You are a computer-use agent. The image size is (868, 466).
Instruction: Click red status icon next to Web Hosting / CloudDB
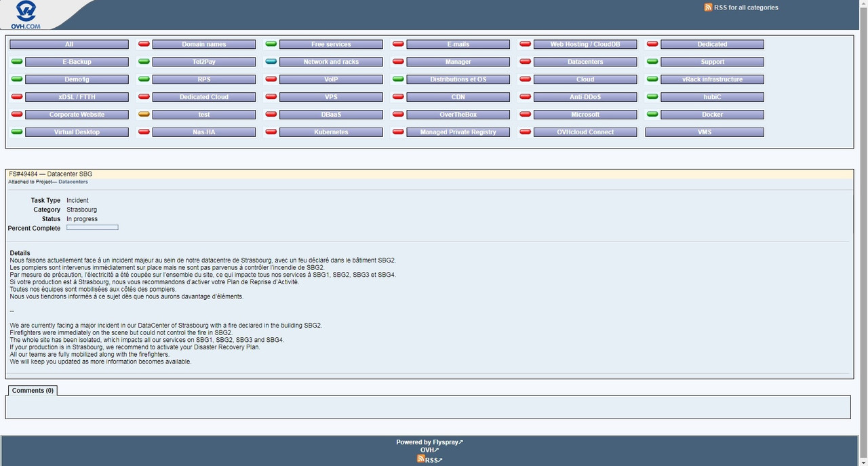[x=525, y=44]
